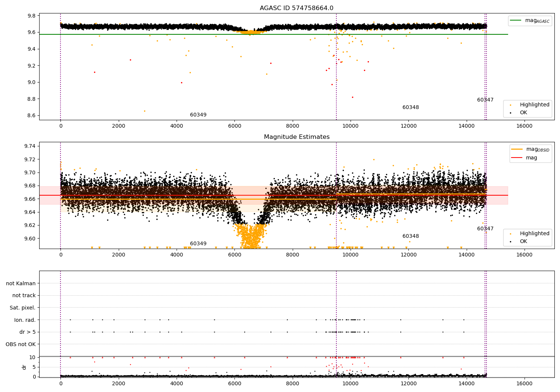Viewport: 560px width, 392px height.
Task: Click the 9.70 y-axis tick label
Action: tap(30, 172)
